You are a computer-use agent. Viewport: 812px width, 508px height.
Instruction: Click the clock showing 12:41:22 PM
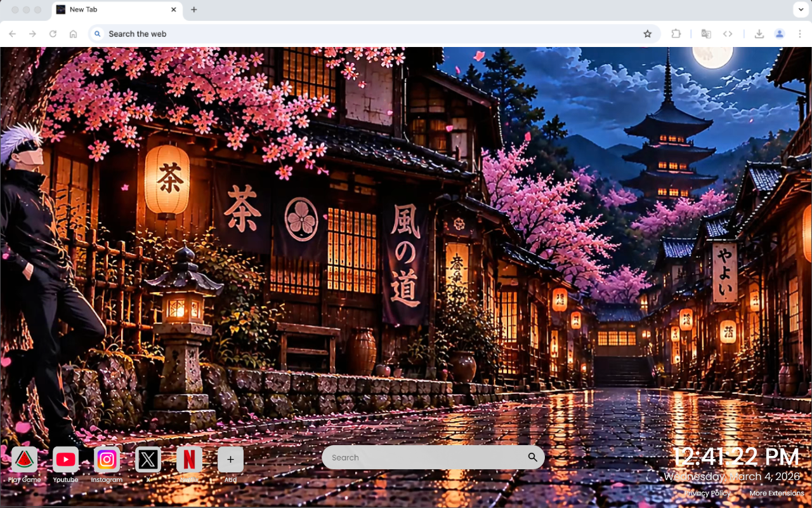pyautogui.click(x=737, y=457)
